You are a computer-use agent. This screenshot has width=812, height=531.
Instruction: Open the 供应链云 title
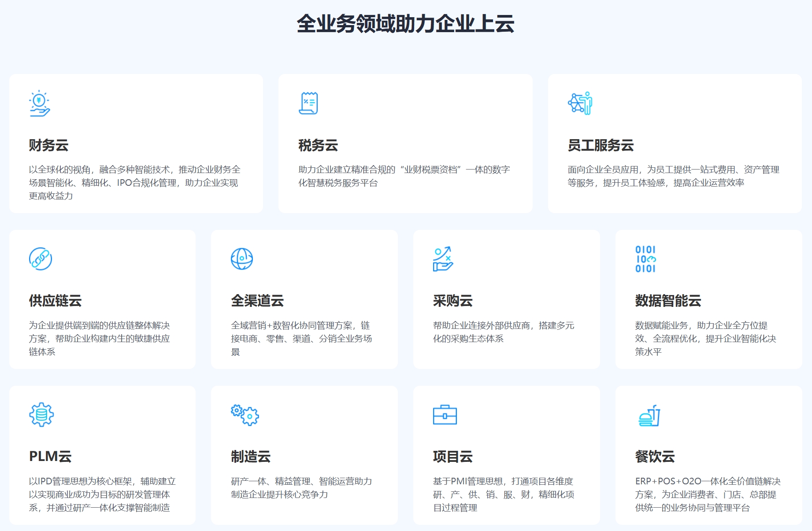56,301
